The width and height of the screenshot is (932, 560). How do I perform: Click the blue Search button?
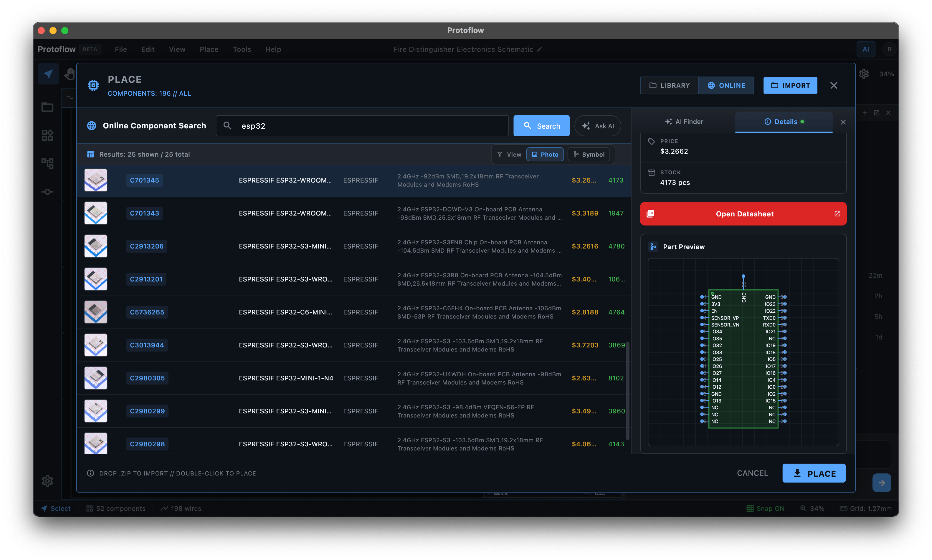pyautogui.click(x=541, y=126)
